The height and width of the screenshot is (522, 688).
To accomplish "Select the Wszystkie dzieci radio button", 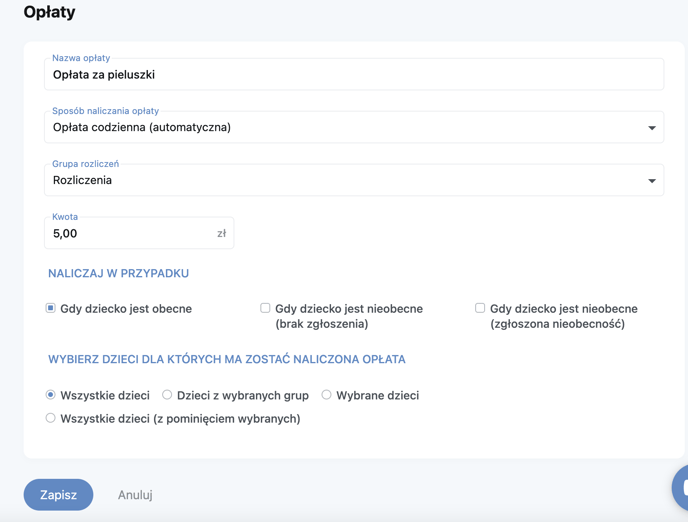I will tap(50, 395).
